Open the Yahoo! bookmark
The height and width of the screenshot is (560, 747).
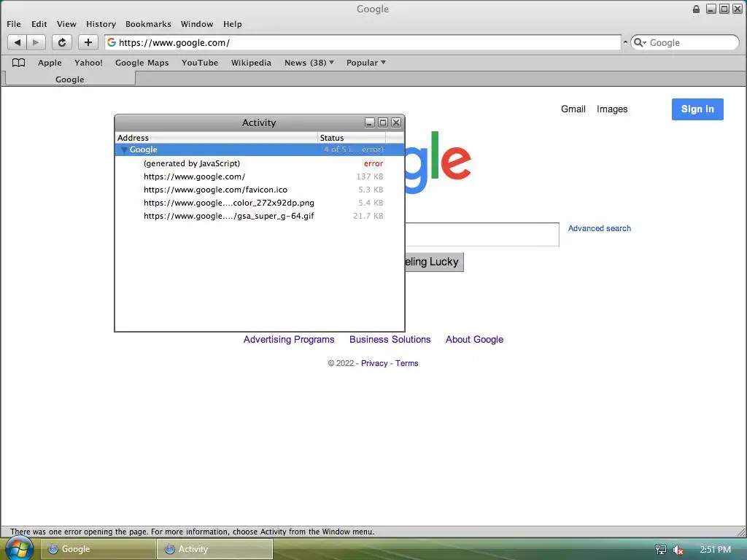point(88,63)
